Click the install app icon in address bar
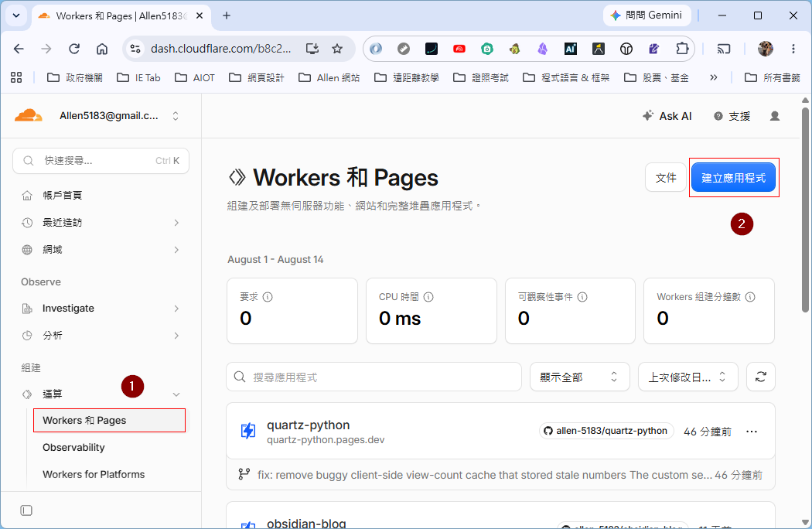 (x=312, y=49)
